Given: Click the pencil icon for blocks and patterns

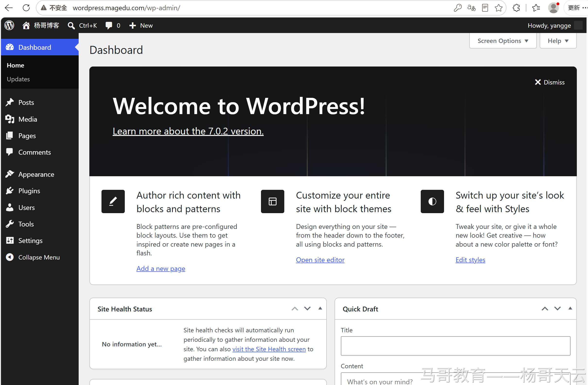Looking at the screenshot, I should 113,201.
